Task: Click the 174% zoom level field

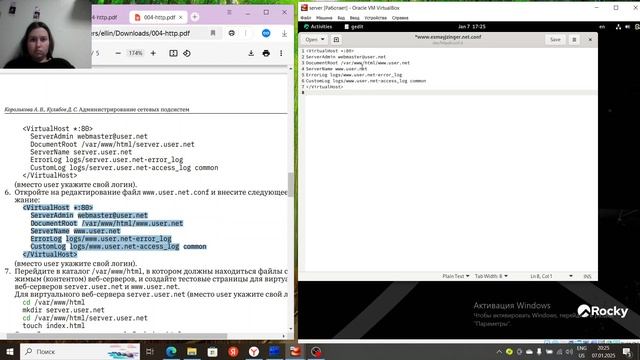Action: (135, 53)
